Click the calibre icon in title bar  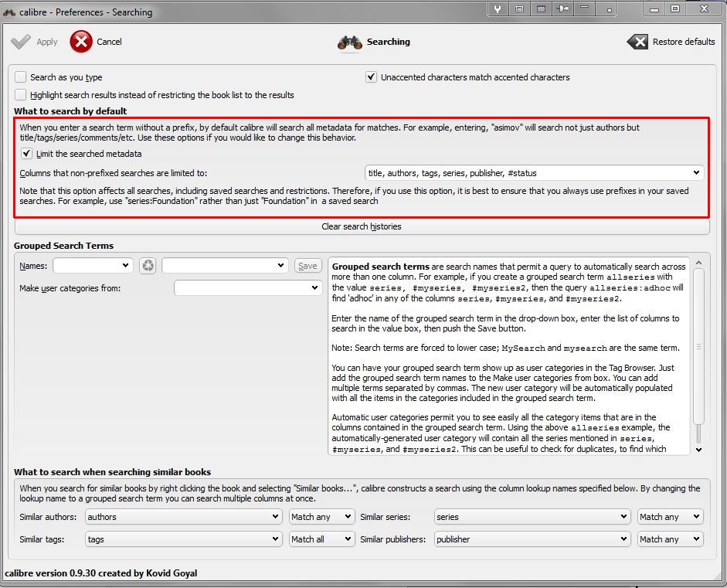pyautogui.click(x=9, y=12)
